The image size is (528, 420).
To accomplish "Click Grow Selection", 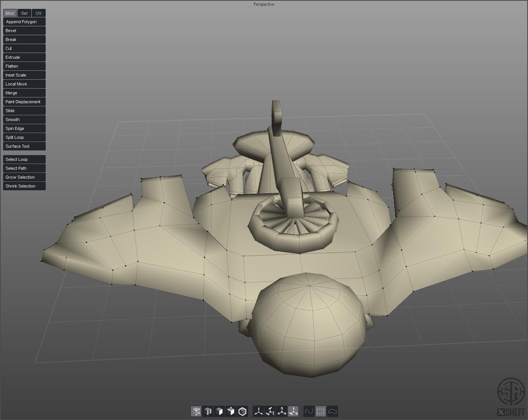I will [24, 177].
